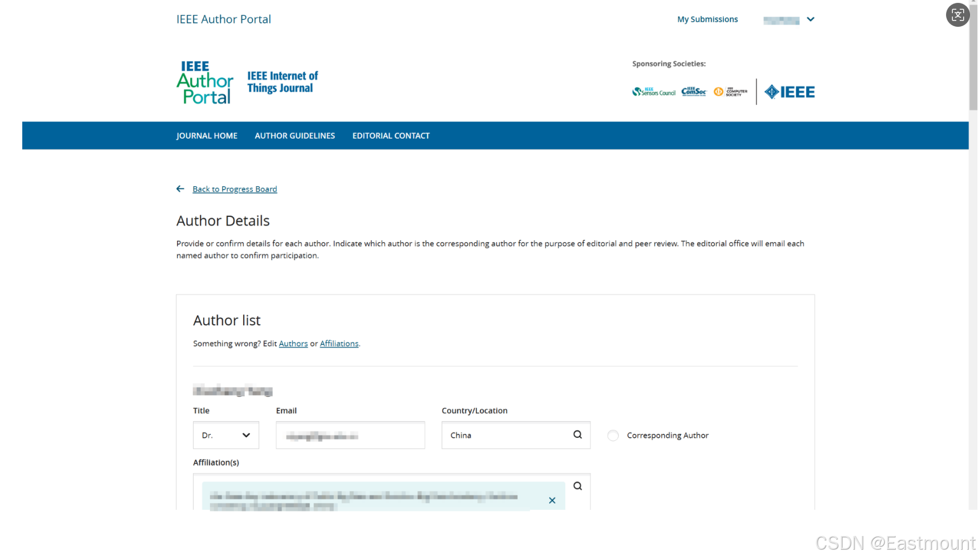Open the Title dropdown showing Dr.
The image size is (978, 560).
(x=226, y=435)
